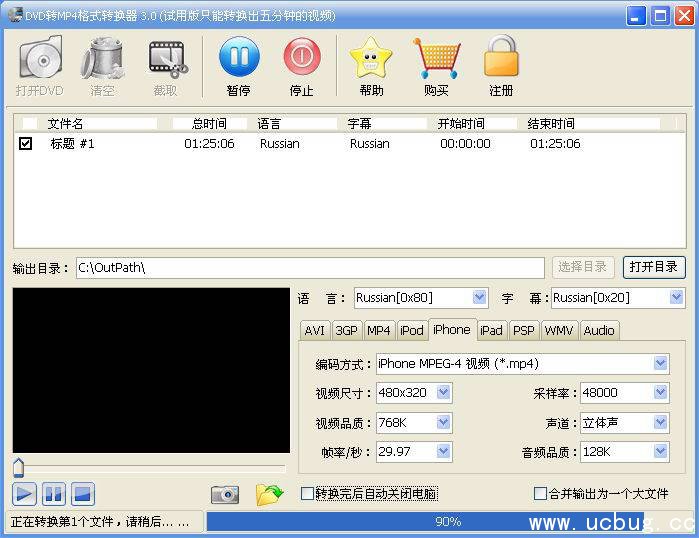Enable auto shutdown after conversion checkbox
Image resolution: width=699 pixels, height=538 pixels.
coord(308,494)
